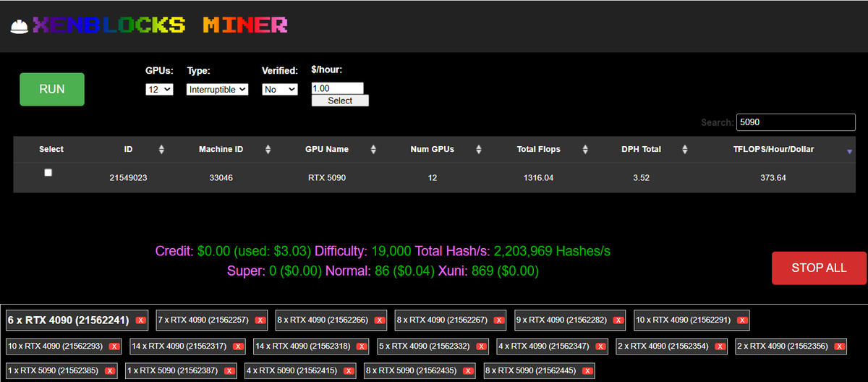
Task: Tick the checkbox for offer 21549023
Action: pos(48,173)
